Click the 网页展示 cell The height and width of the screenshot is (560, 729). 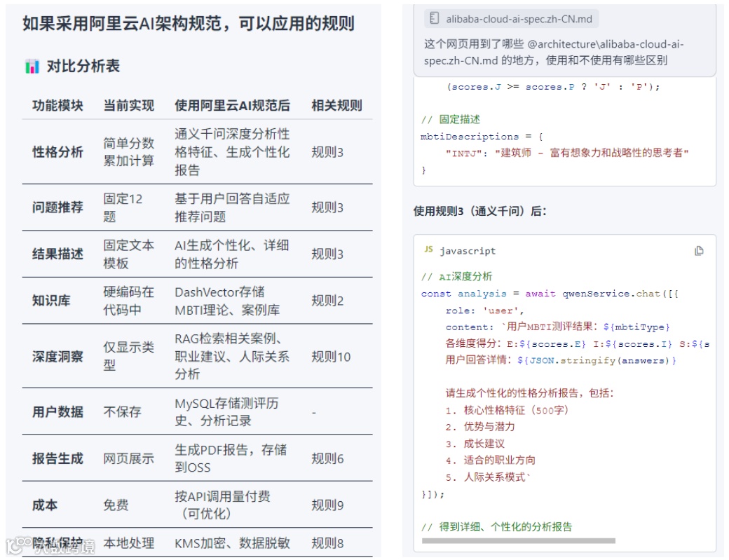(129, 458)
